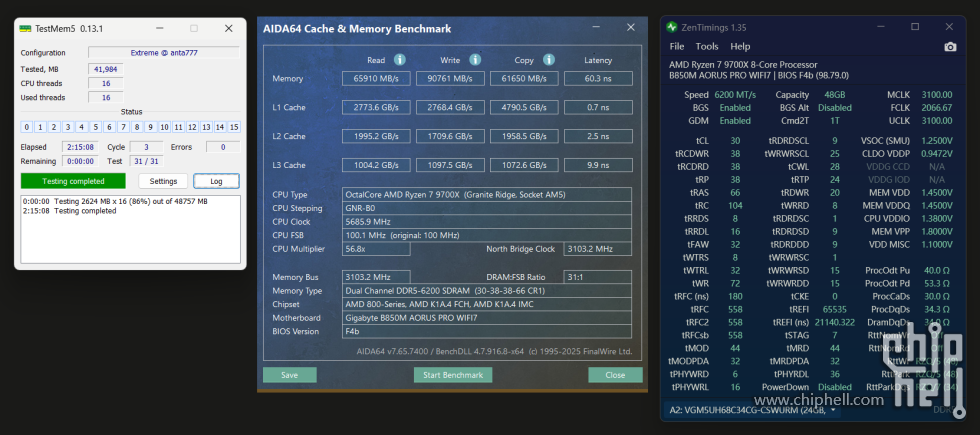Open the Help menu in ZenTimings
The width and height of the screenshot is (980, 435).
740,47
